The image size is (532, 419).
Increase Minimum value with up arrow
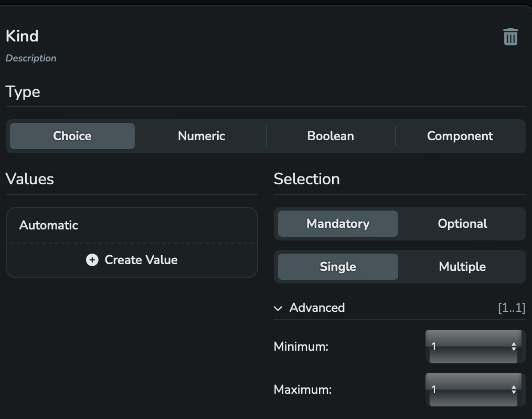(x=514, y=344)
